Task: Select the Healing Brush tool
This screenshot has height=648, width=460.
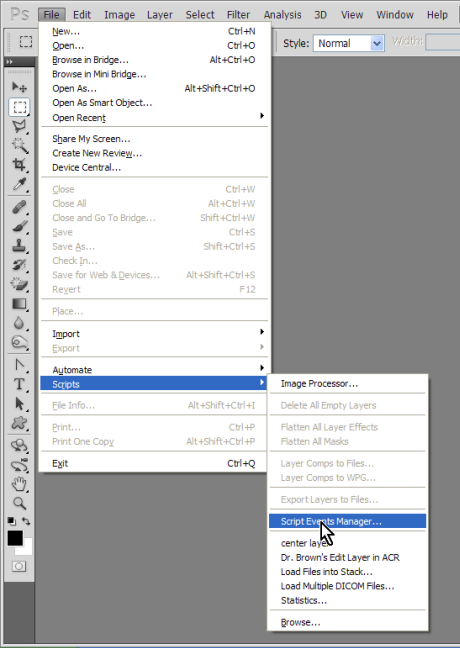Action: click(x=19, y=207)
